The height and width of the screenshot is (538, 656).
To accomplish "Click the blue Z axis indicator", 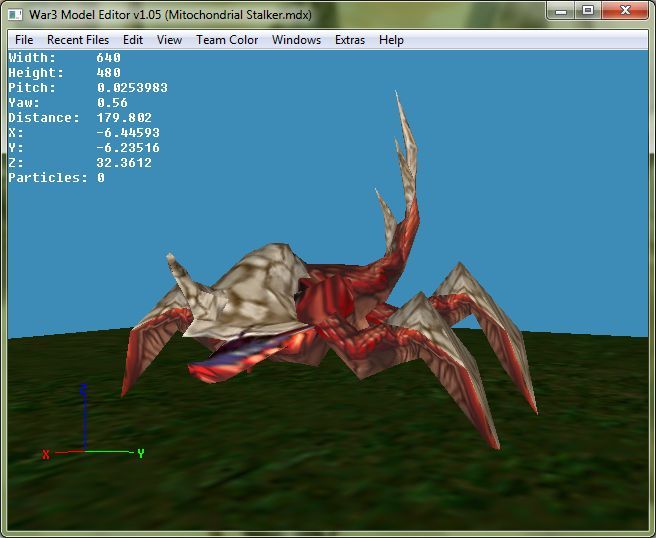I will pyautogui.click(x=84, y=417).
